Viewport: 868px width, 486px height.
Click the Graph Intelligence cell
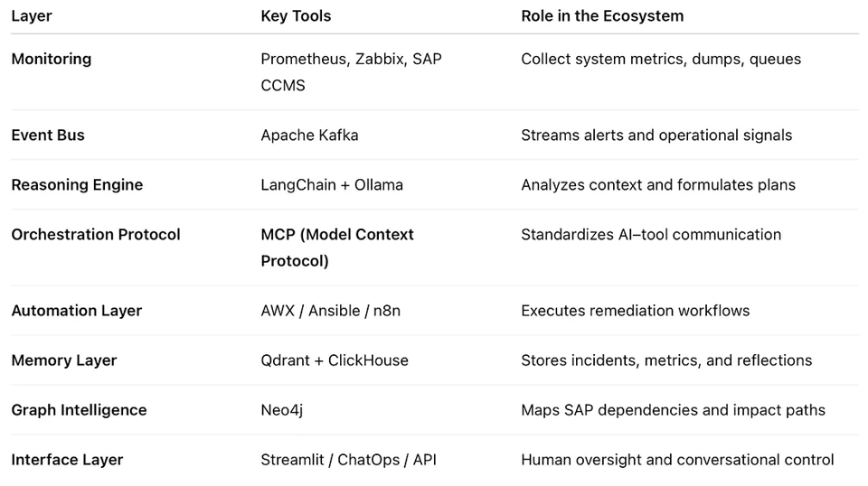[x=79, y=409]
